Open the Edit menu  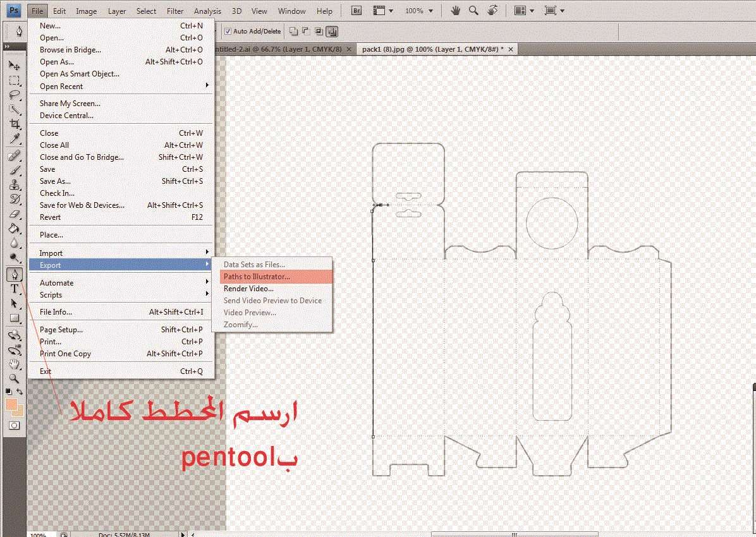click(59, 11)
